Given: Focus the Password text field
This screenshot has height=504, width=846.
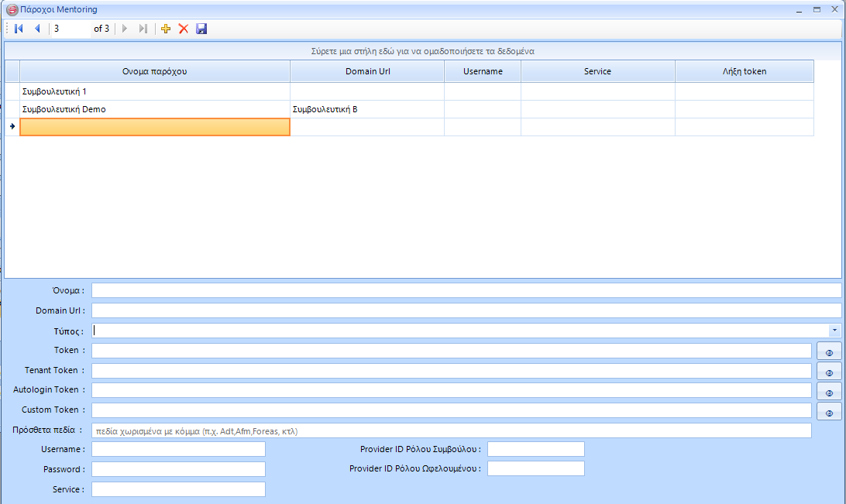Looking at the screenshot, I should click(178, 469).
